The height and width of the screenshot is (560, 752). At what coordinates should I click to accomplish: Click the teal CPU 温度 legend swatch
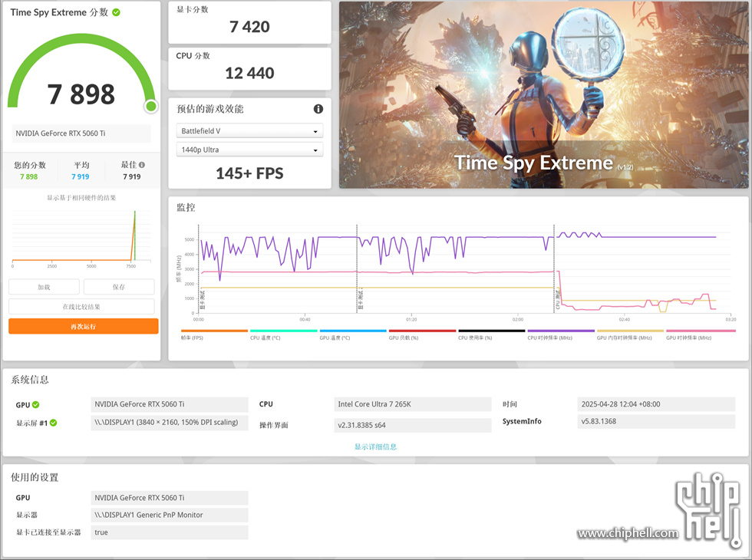284,331
